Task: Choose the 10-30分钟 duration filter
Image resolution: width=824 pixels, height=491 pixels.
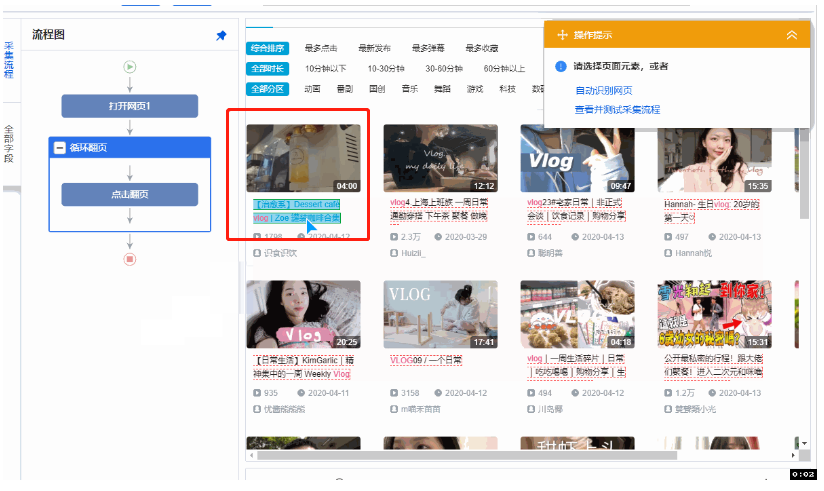Action: coord(386,69)
